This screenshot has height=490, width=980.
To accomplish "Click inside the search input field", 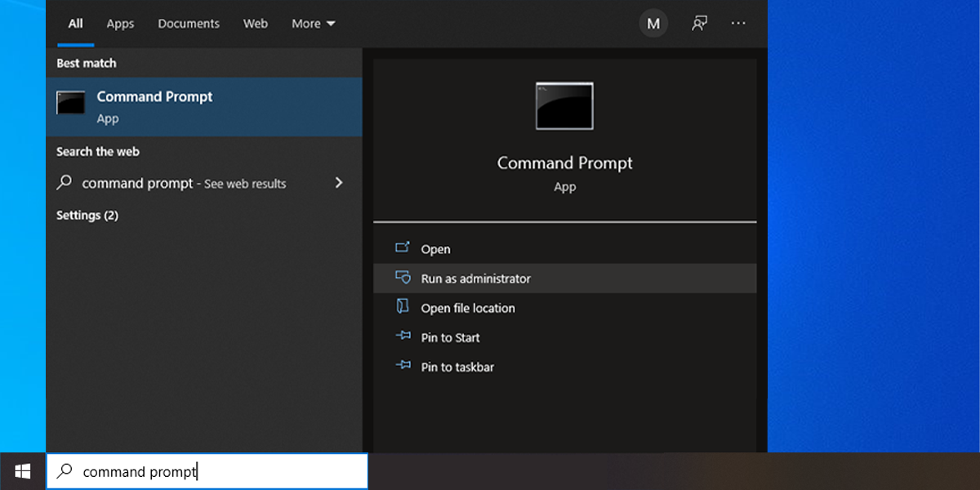I will tap(204, 471).
